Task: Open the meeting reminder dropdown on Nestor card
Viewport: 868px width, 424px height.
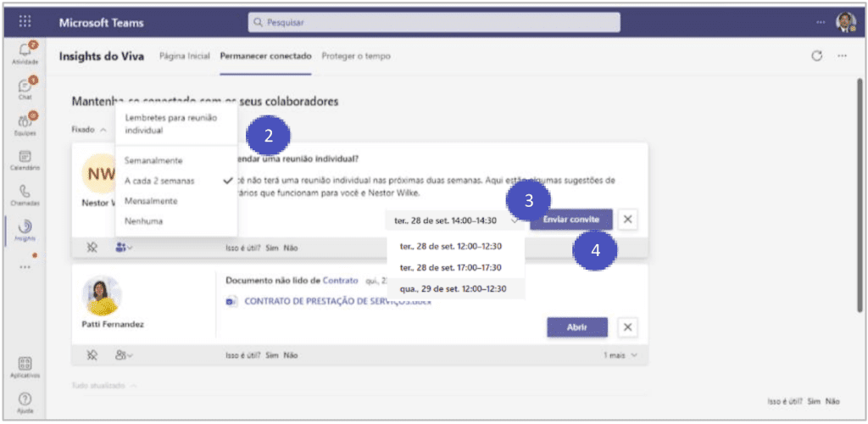Action: point(124,248)
